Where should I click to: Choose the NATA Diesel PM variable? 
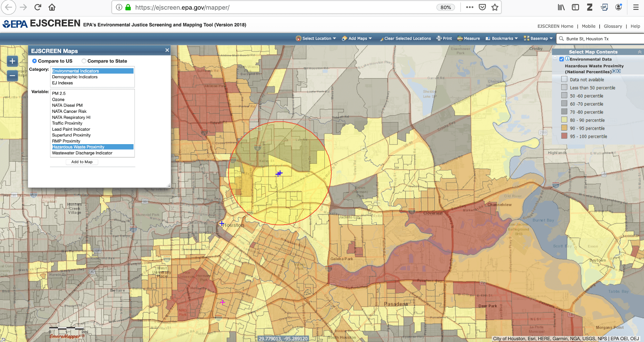(93, 105)
